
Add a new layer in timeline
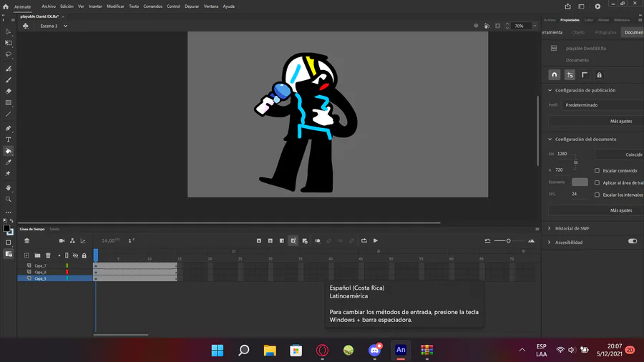coord(26,255)
